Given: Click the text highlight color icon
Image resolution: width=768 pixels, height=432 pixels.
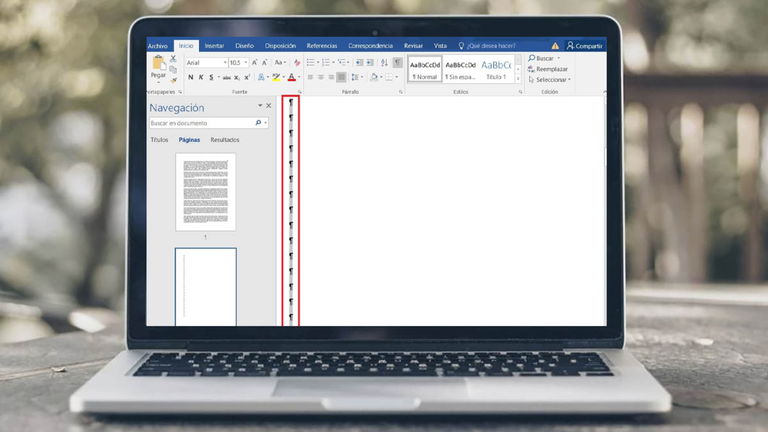Looking at the screenshot, I should (x=276, y=77).
